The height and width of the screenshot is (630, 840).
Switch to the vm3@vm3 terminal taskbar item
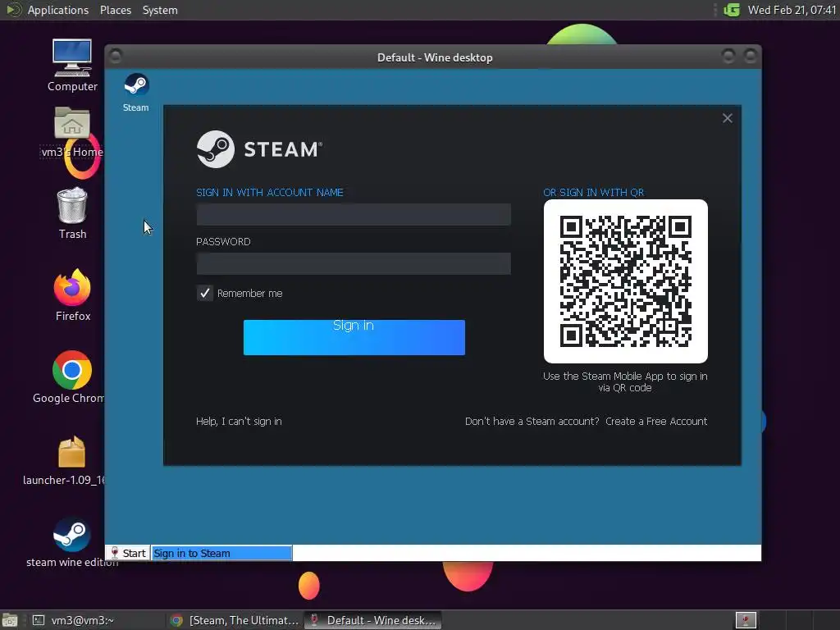(97, 620)
